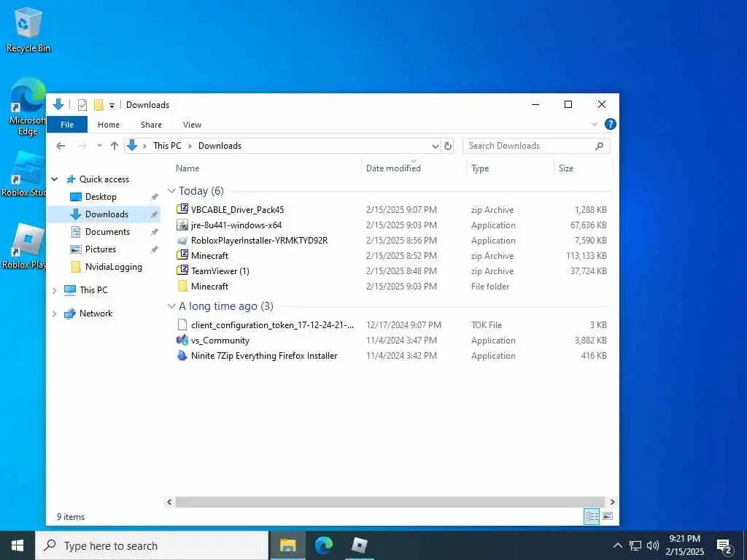Click This PC in the address breadcrumb
Viewport: 747px width, 560px height.
point(167,146)
